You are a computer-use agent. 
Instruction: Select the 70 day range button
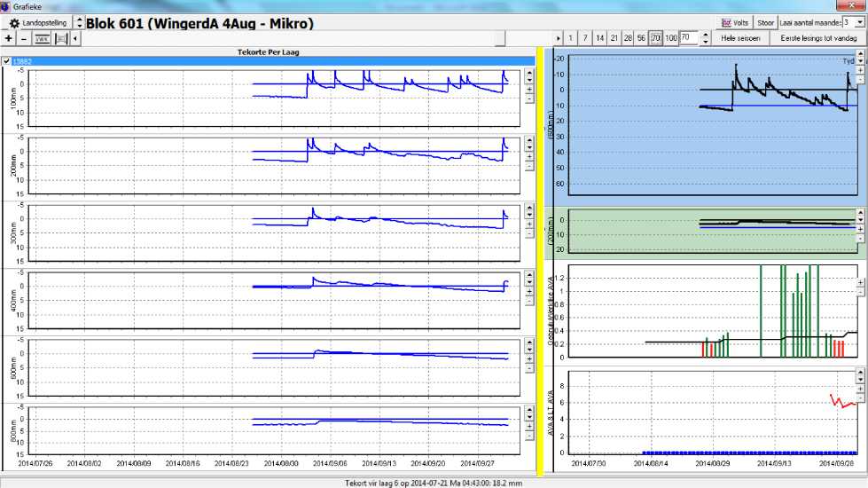point(655,38)
